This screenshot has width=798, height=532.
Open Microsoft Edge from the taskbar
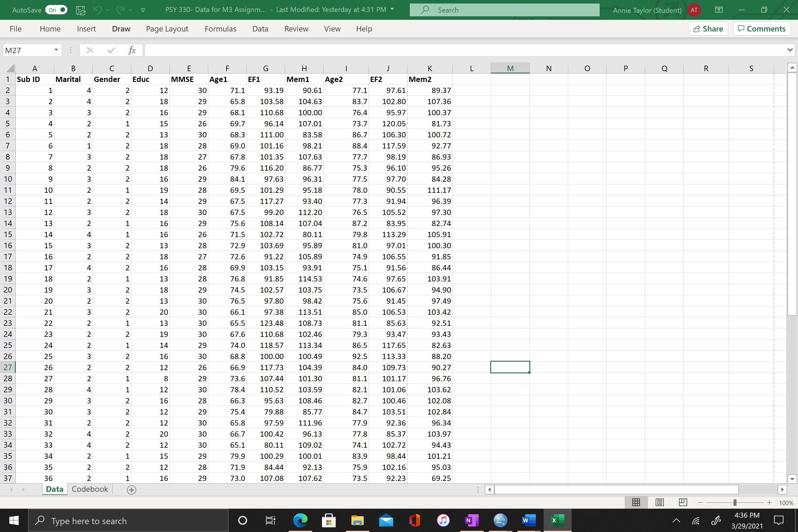[x=300, y=520]
